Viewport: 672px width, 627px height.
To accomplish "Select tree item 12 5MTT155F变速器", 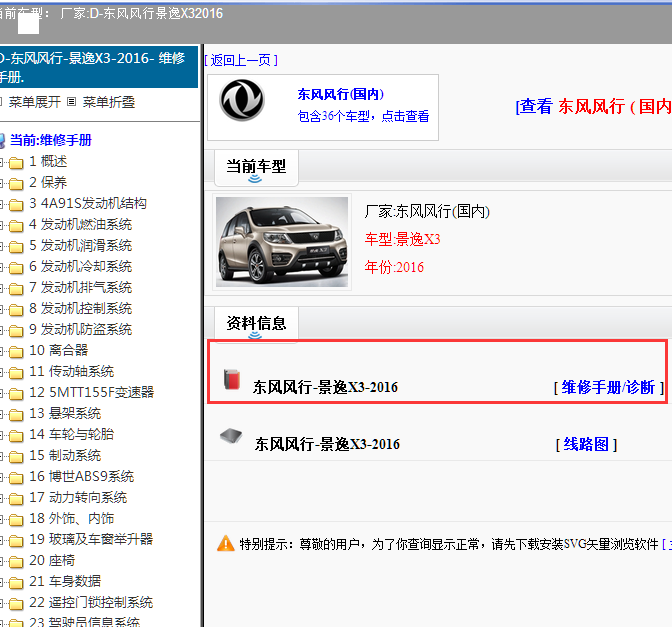I will (x=91, y=392).
